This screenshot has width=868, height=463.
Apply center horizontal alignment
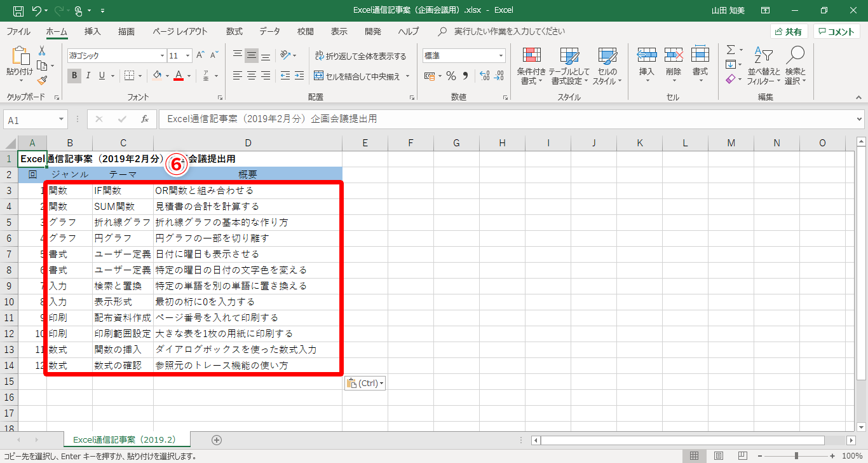pos(252,76)
